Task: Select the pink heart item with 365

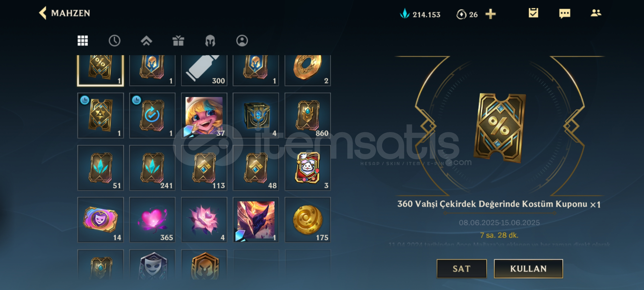Action: tap(152, 220)
